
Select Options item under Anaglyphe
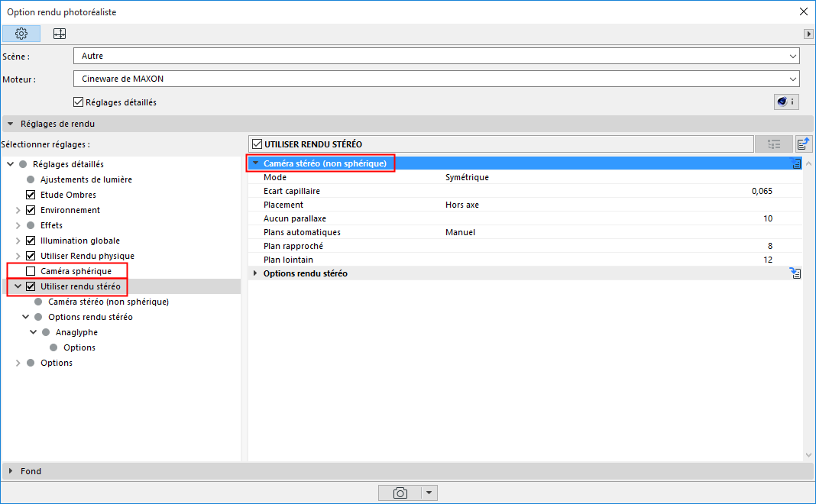tap(79, 347)
